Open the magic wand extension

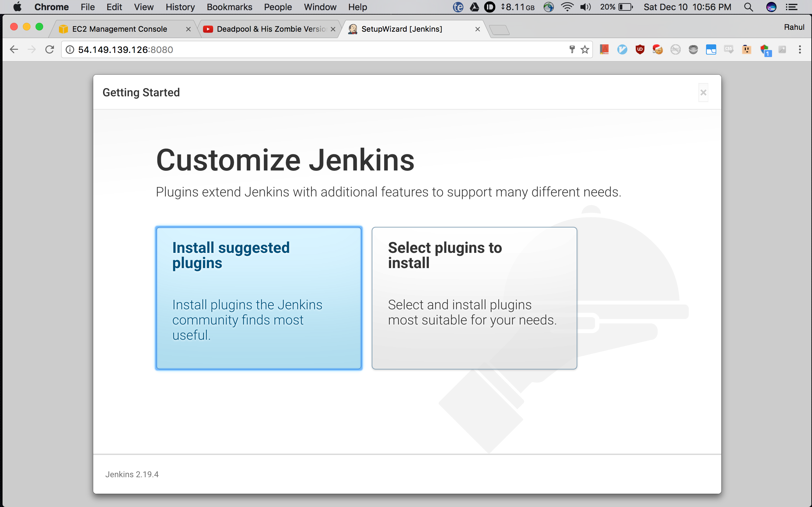(x=783, y=49)
